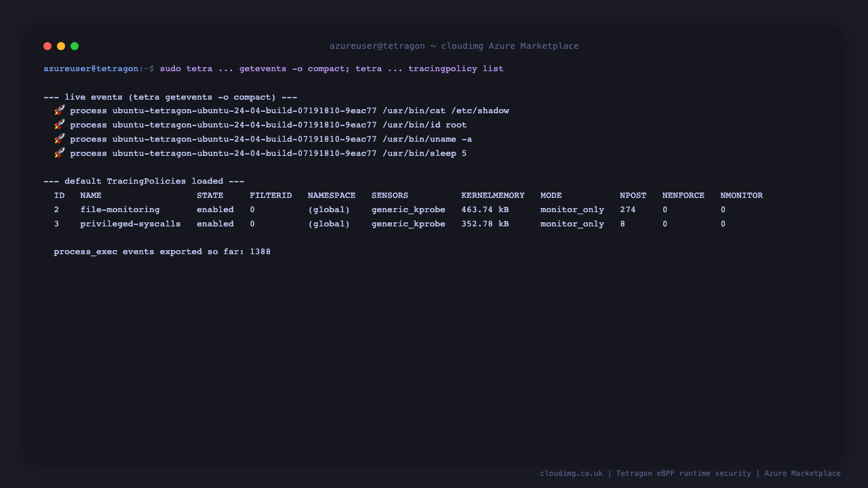Click the MODE column header
868x488 pixels.
[x=551, y=195]
